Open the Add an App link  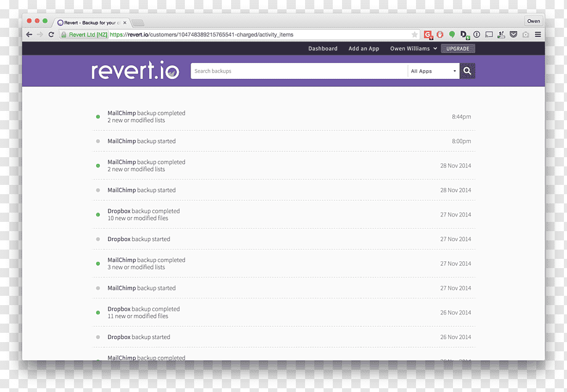click(x=364, y=49)
